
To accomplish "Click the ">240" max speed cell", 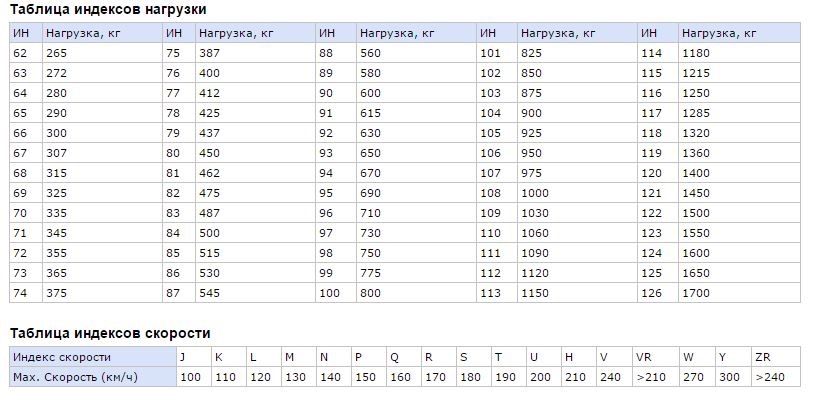I will point(770,377).
